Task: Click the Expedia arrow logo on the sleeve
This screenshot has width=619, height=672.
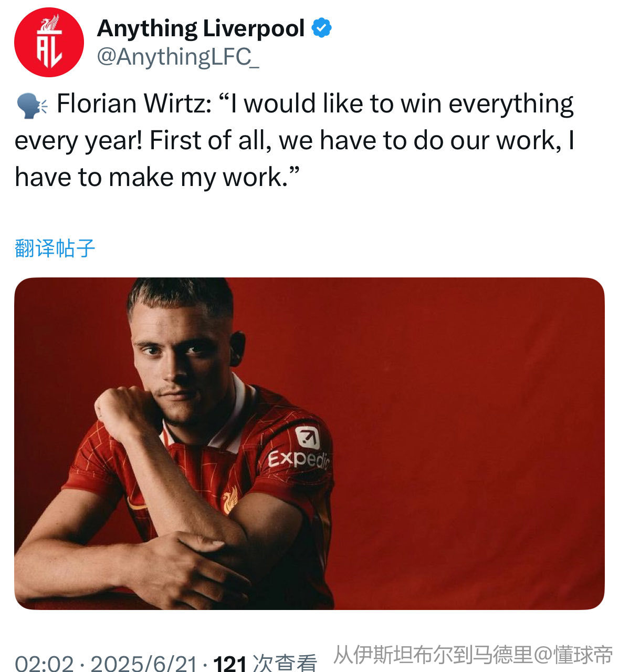Action: coord(307,438)
